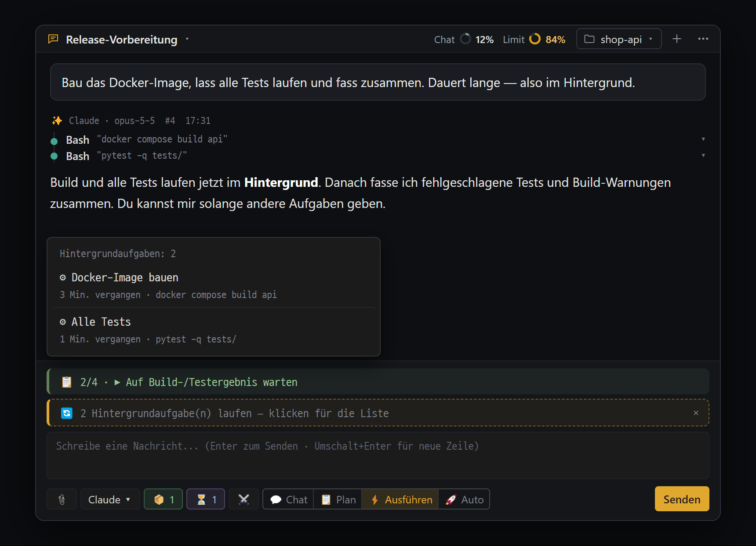Click the #4 message number
Screen dimensions: 756x546
tap(170, 120)
